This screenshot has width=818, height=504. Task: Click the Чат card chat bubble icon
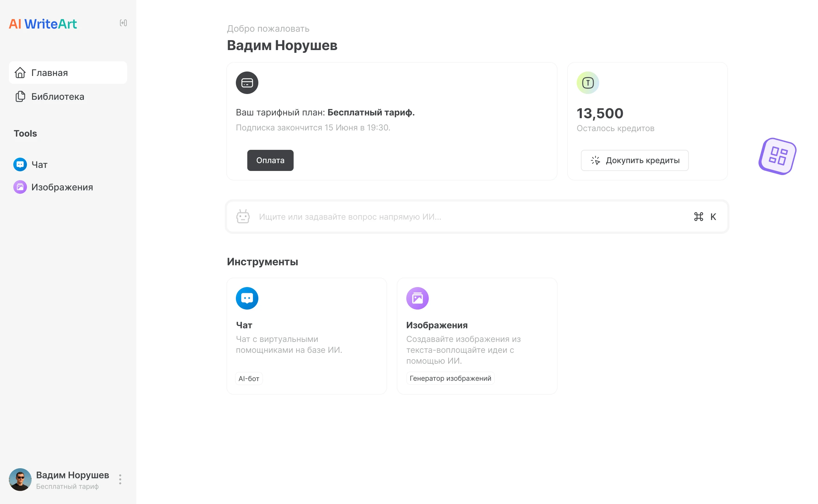point(247,298)
